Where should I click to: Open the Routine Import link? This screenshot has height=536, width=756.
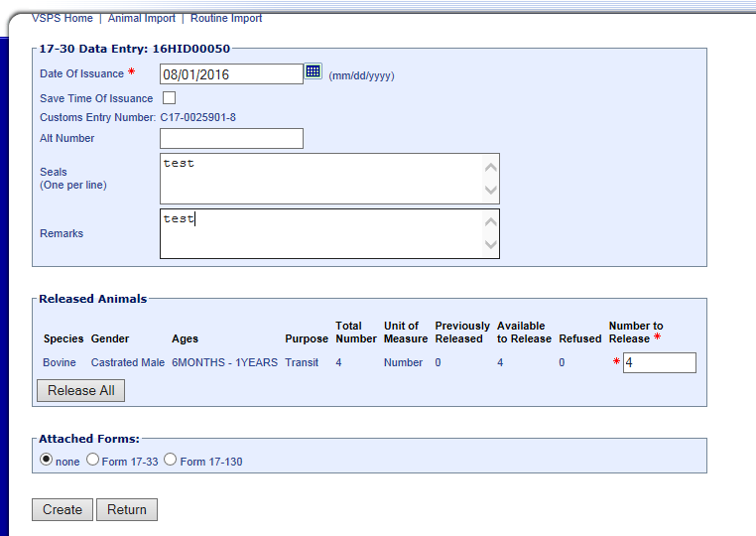[226, 18]
